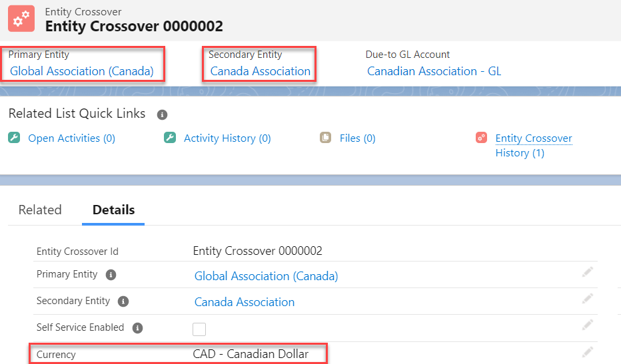
Task: Open the Entity Crossover History (1) link
Action: [533, 145]
